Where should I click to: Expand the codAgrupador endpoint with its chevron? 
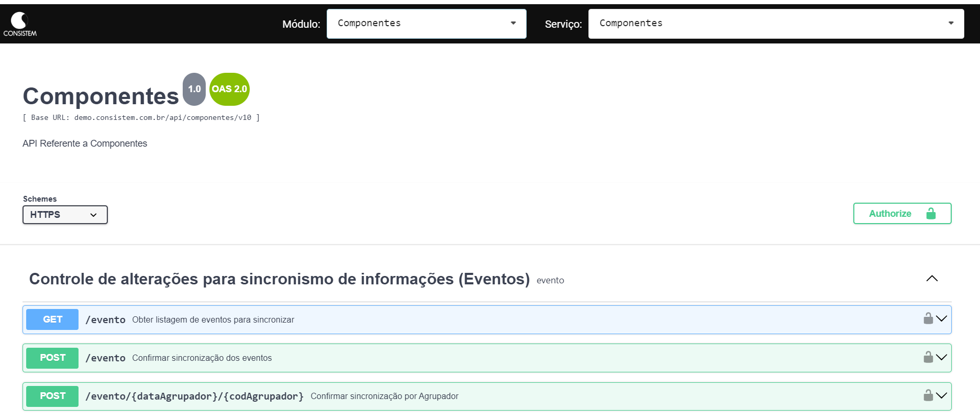942,395
